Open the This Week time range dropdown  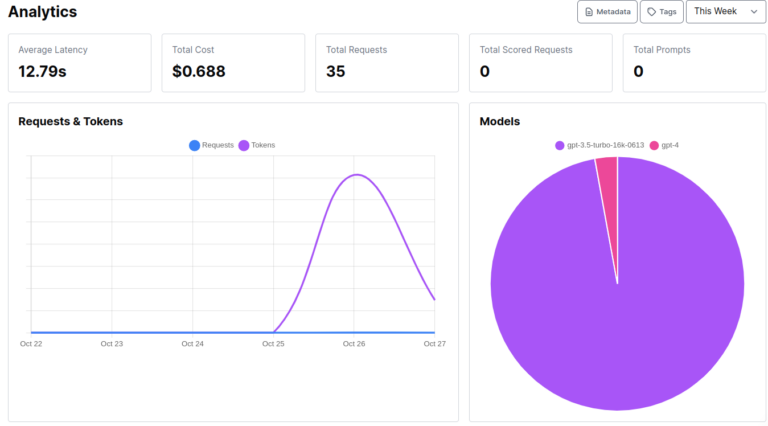coord(725,12)
